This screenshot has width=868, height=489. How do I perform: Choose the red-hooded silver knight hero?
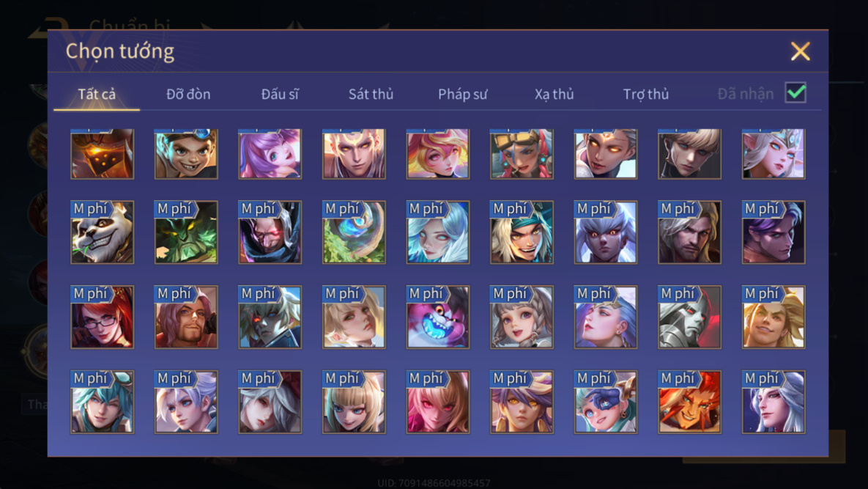[689, 317]
